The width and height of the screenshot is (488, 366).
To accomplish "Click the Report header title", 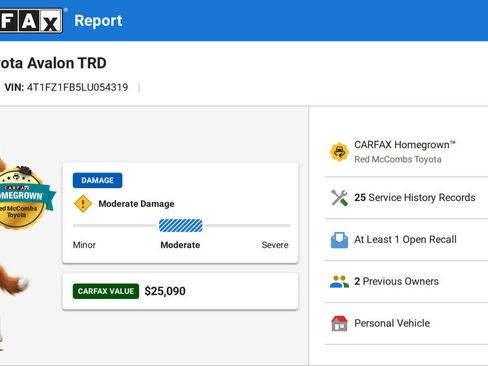I will click(98, 21).
